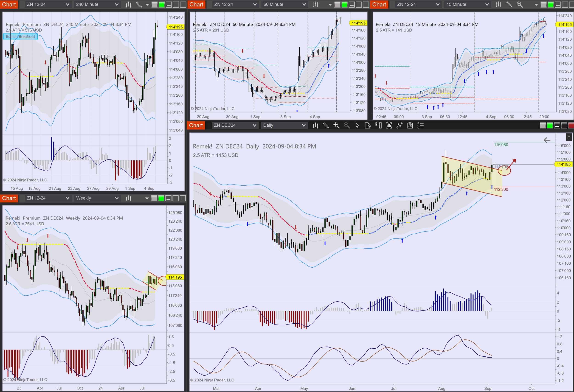
Task: Toggle green link button in 60 Minute chart
Action: coord(344,4)
